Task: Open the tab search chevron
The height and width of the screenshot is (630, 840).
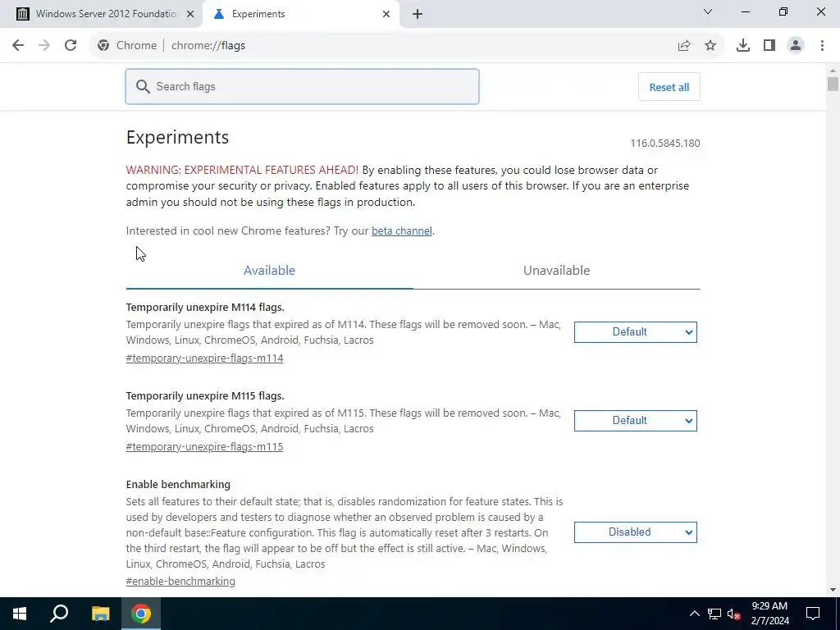Action: (x=708, y=11)
